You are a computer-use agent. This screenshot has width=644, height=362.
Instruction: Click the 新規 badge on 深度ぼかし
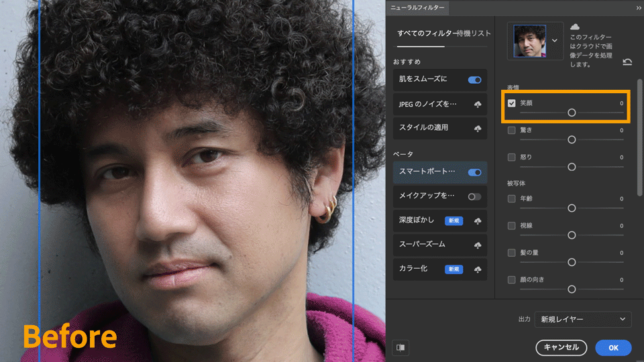[454, 221]
